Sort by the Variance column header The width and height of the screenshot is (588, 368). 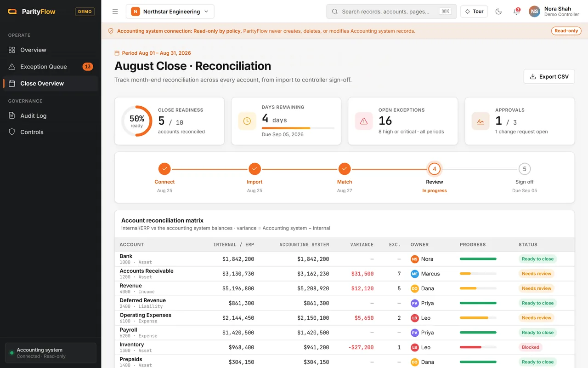click(362, 245)
